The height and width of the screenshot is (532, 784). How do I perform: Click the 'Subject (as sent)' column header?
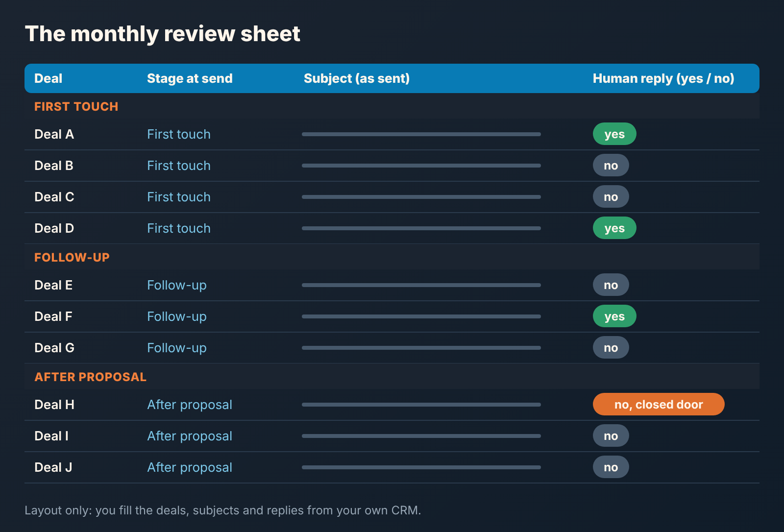pos(357,78)
